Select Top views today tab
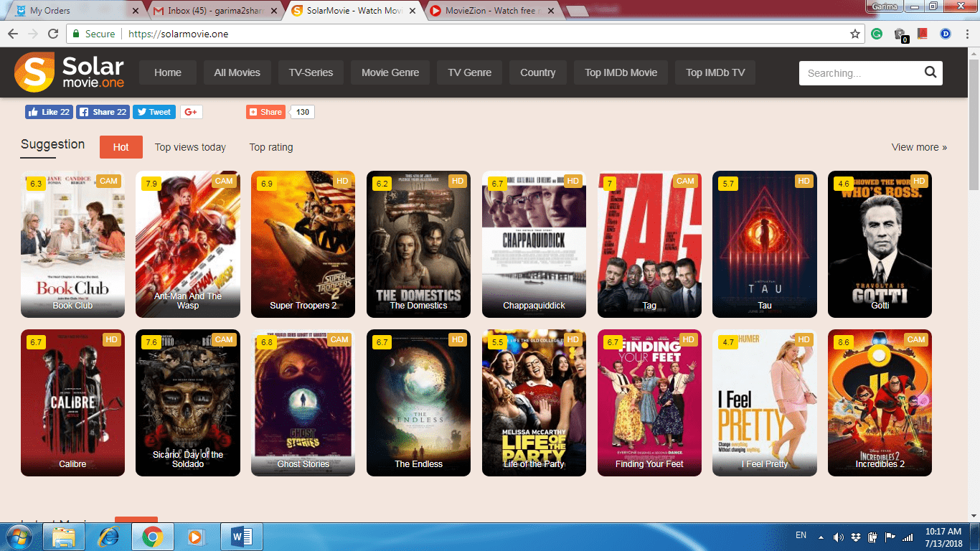980x551 pixels. coord(190,147)
